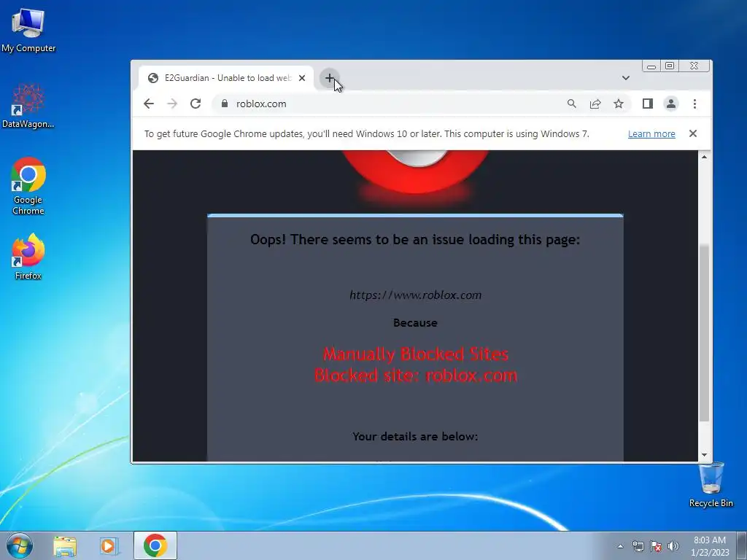The image size is (747, 560).
Task: Share this page icon
Action: click(595, 104)
